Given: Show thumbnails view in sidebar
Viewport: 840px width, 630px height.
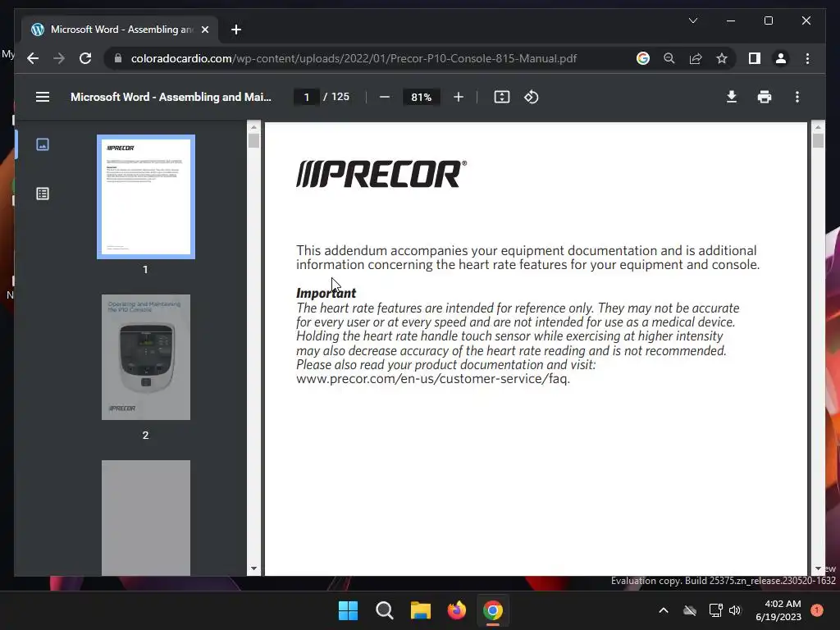Looking at the screenshot, I should [43, 144].
